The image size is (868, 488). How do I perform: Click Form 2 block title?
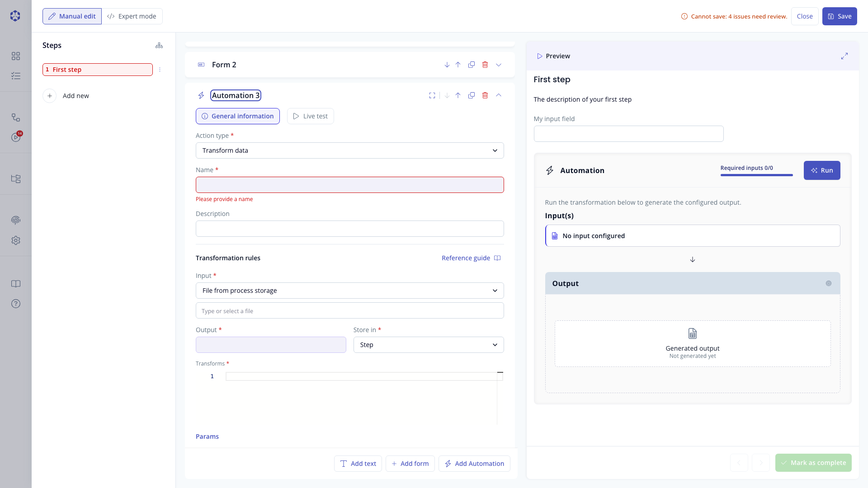coord(224,65)
